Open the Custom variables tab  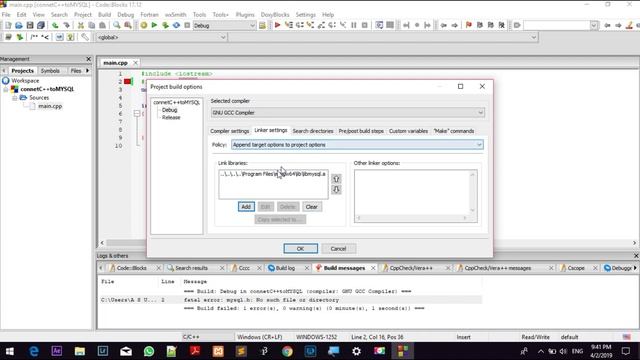click(408, 131)
